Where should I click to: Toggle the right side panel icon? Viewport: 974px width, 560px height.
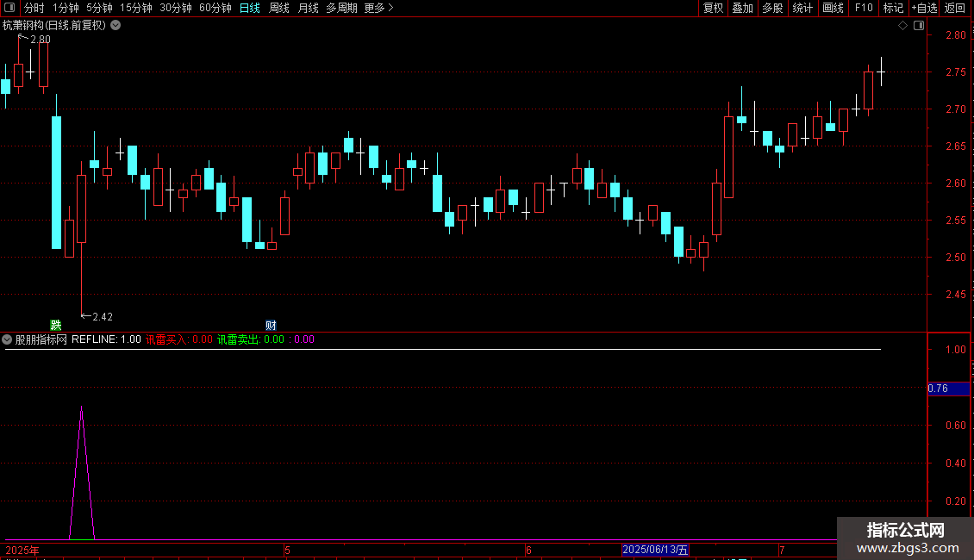point(919,26)
